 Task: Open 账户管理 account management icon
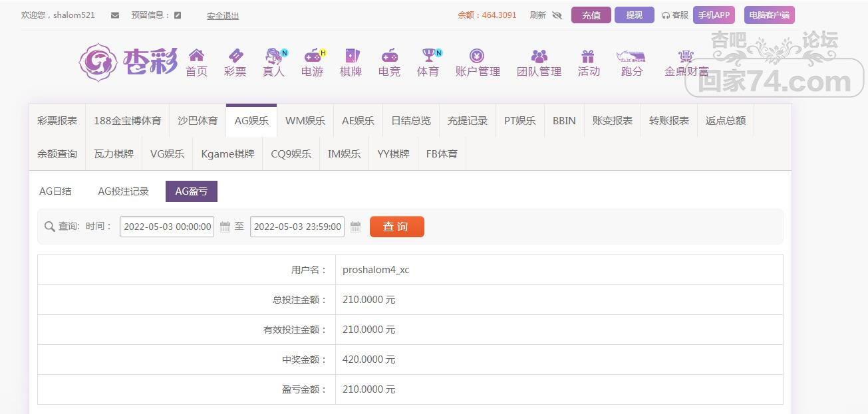(x=477, y=56)
